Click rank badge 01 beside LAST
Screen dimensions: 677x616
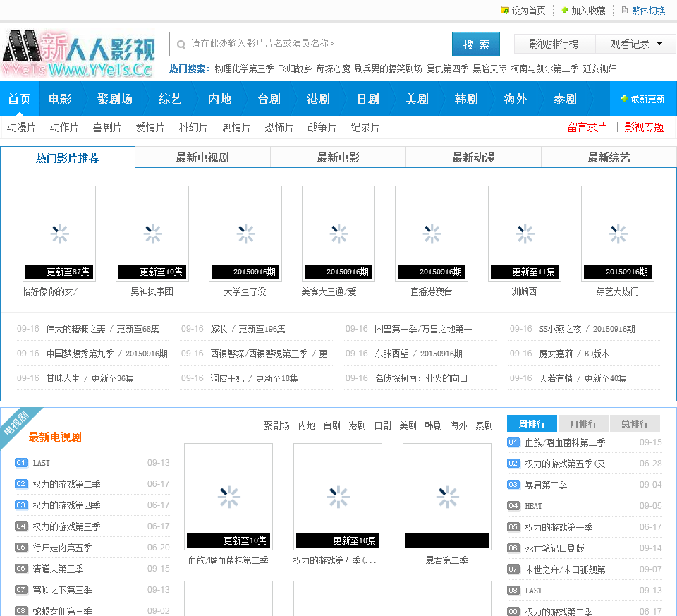21,463
